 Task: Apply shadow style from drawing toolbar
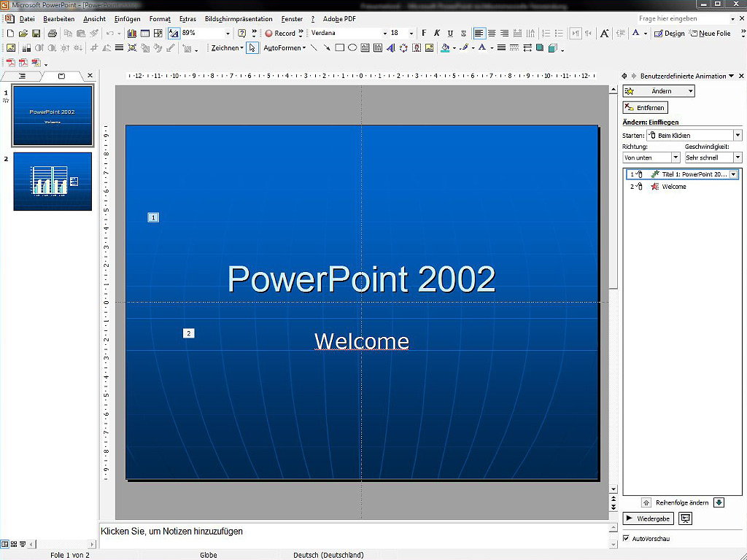tap(540, 47)
